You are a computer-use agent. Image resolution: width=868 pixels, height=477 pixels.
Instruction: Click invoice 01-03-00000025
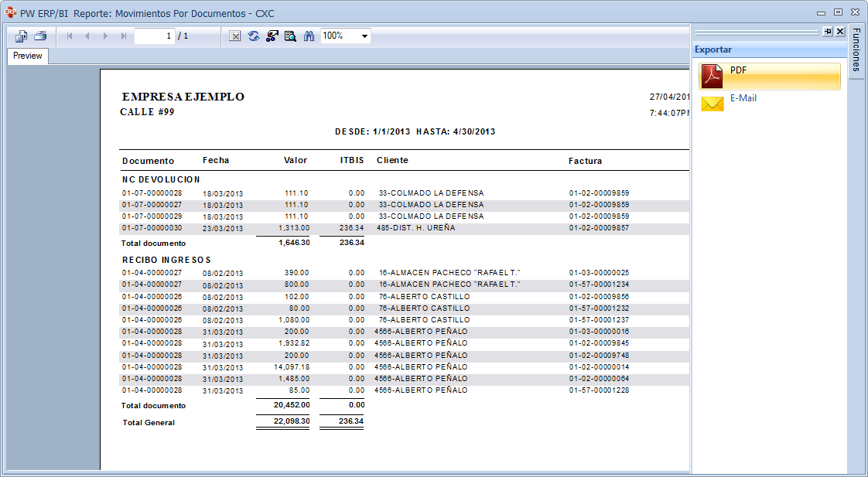point(599,273)
